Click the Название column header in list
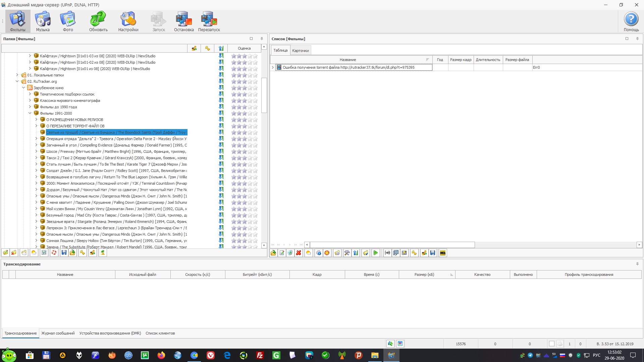The image size is (644, 362). 347,60
